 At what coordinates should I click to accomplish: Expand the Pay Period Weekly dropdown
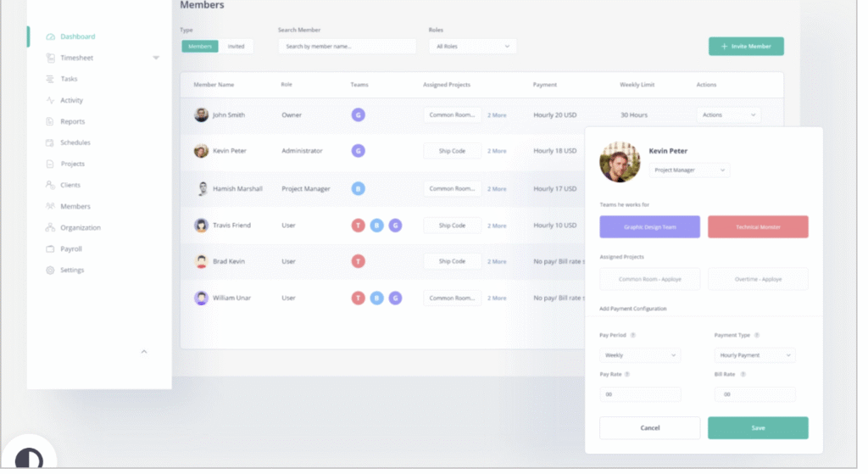point(639,355)
